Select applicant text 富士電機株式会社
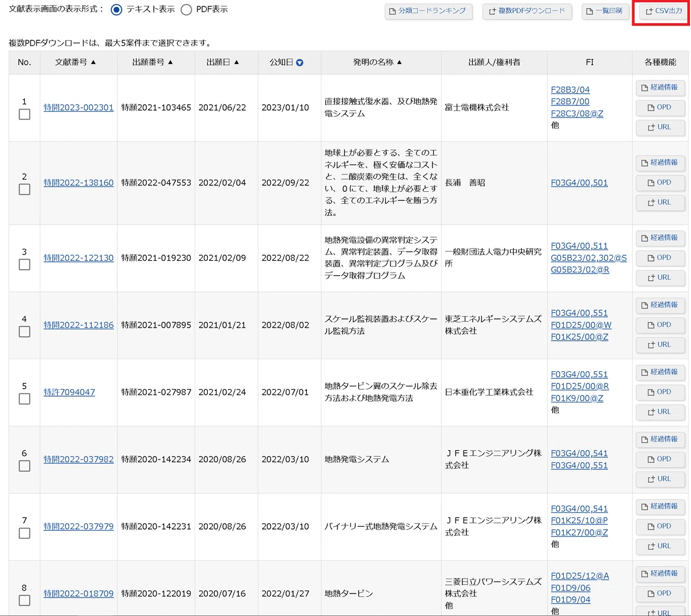691x616 pixels. pos(477,108)
